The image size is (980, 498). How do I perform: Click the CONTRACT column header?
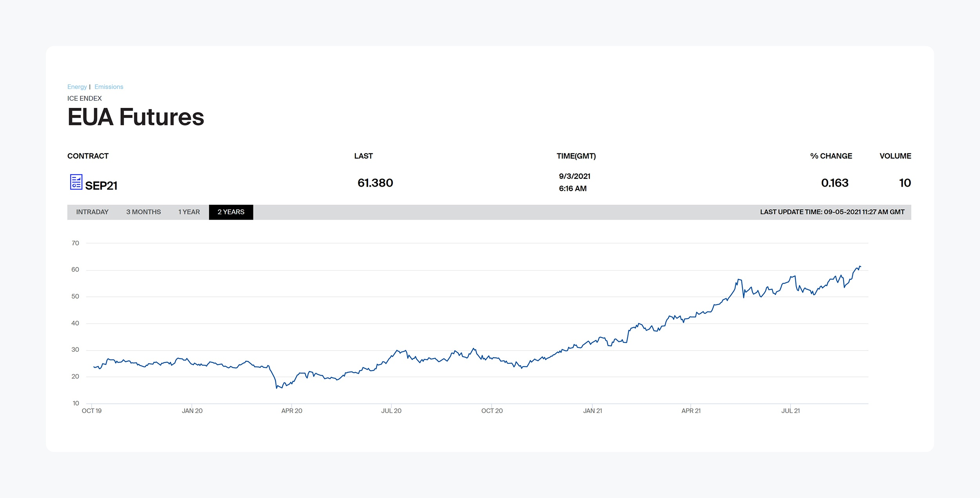88,156
